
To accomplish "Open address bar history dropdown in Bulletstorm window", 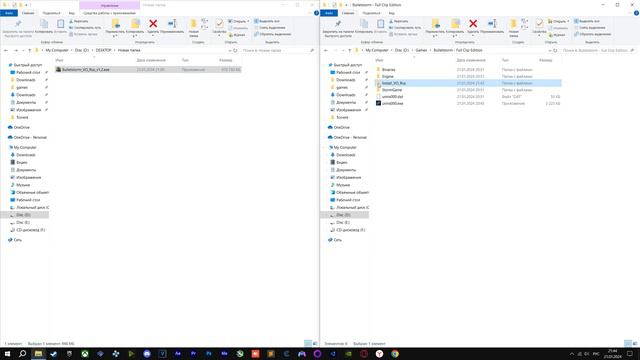I will [x=550, y=50].
